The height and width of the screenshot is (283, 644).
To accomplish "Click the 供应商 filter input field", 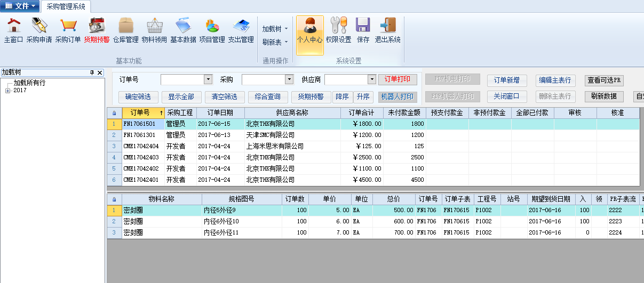I will 346,79.
